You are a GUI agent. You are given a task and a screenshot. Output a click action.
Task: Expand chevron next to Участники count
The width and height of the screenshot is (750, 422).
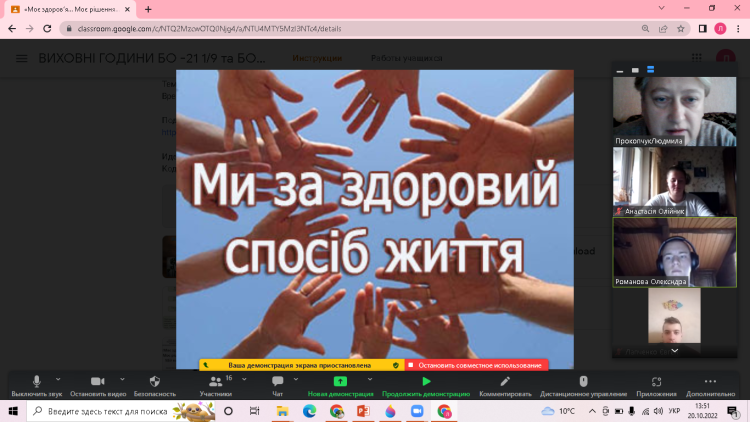click(241, 379)
